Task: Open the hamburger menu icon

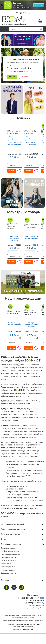Action: coord(5,29)
